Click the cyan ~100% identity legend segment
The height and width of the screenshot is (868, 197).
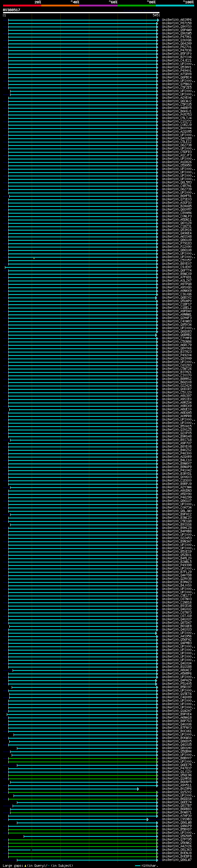coord(175,6)
